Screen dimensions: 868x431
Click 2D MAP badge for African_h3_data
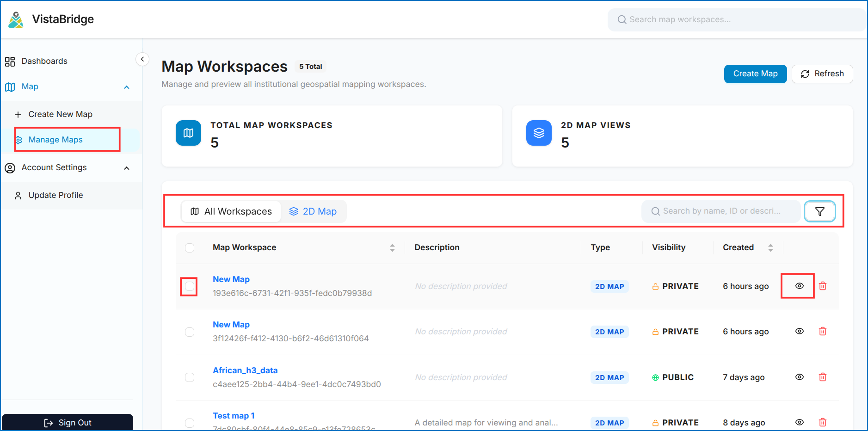tap(609, 378)
